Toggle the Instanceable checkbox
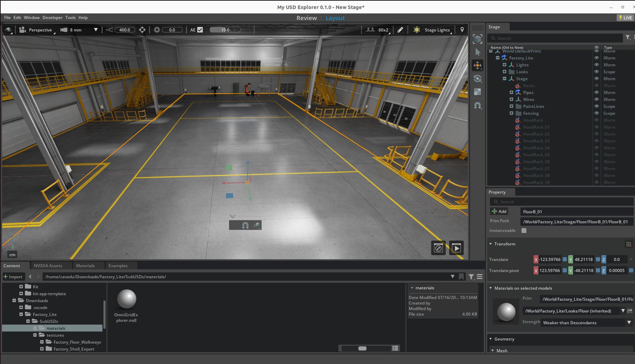Image resolution: width=635 pixels, height=364 pixels. (524, 231)
